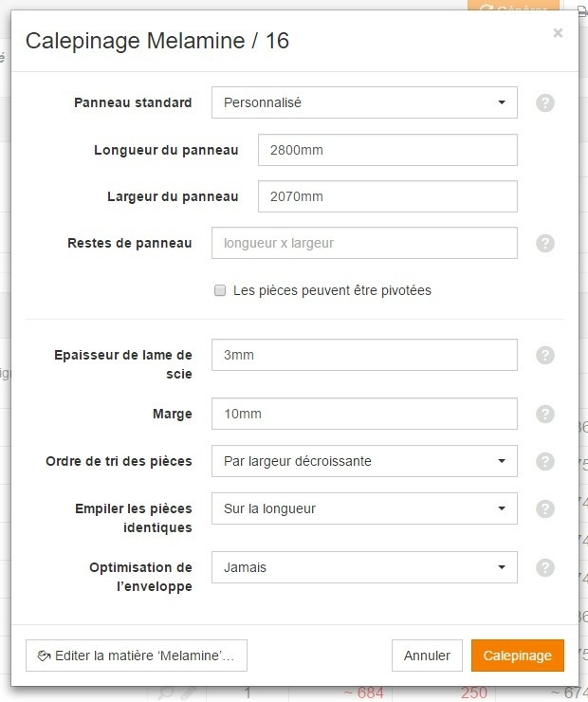Cancel with the Annuler button

click(x=427, y=656)
